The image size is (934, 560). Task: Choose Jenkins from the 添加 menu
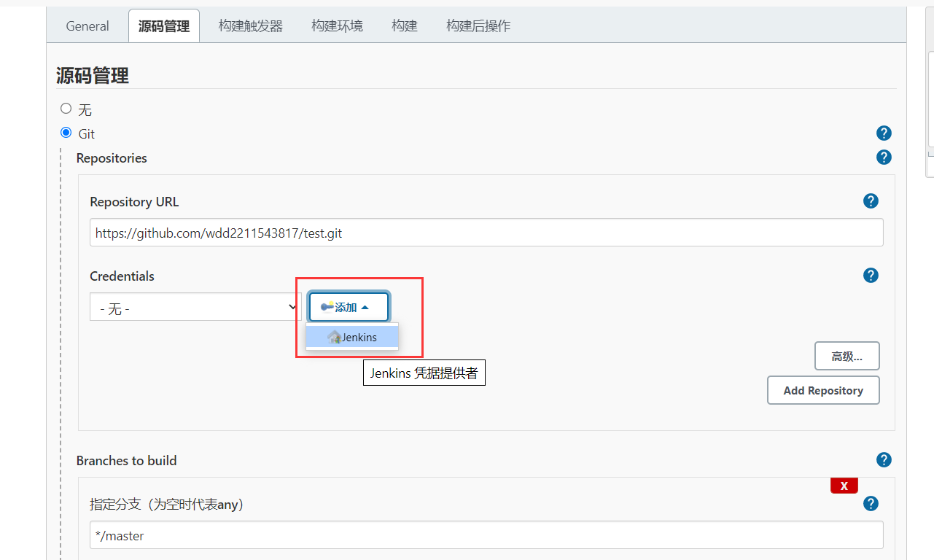pyautogui.click(x=352, y=337)
